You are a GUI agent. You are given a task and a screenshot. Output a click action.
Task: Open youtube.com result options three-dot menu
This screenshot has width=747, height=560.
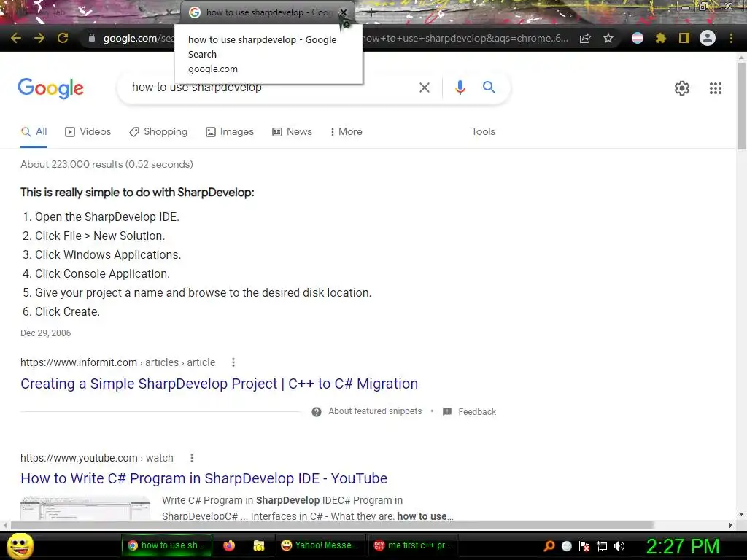(x=192, y=458)
